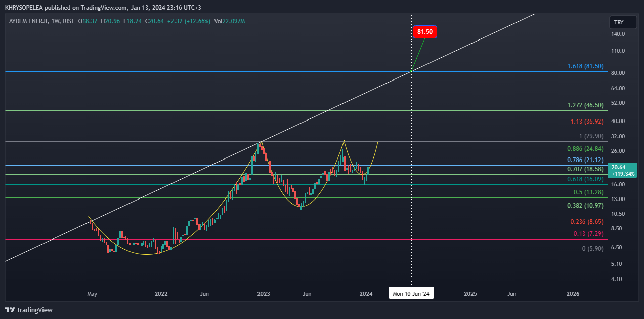Select the 1.13 (36.92) Fibonacci label

click(587, 122)
